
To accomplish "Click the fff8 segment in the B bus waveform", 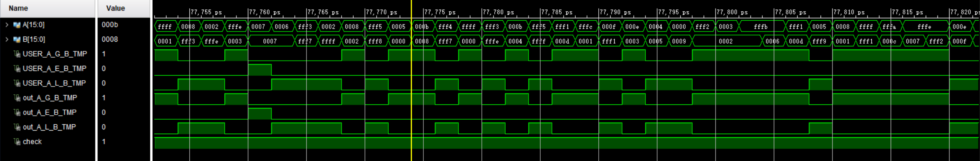I will point(376,41).
